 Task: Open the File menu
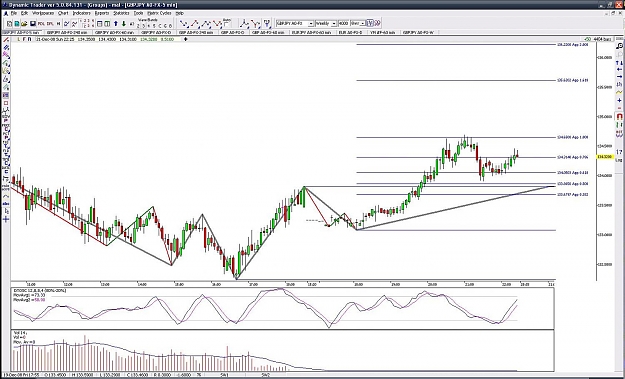pos(14,13)
